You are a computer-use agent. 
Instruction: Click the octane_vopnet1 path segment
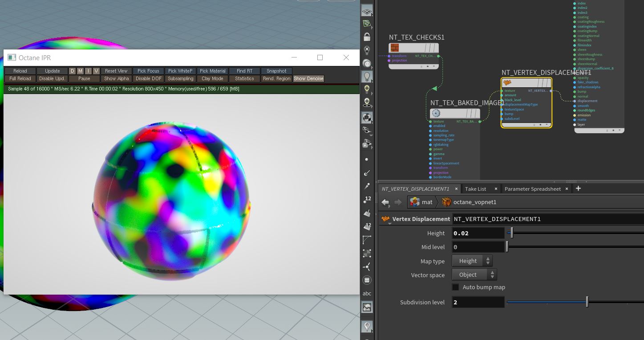click(x=469, y=202)
